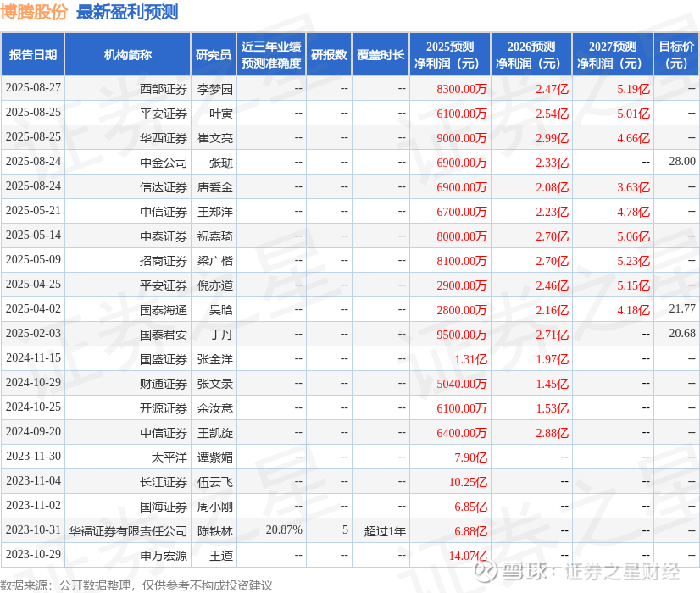The width and height of the screenshot is (700, 593).
Task: Select the 西部证券 row institution cell
Action: [128, 89]
